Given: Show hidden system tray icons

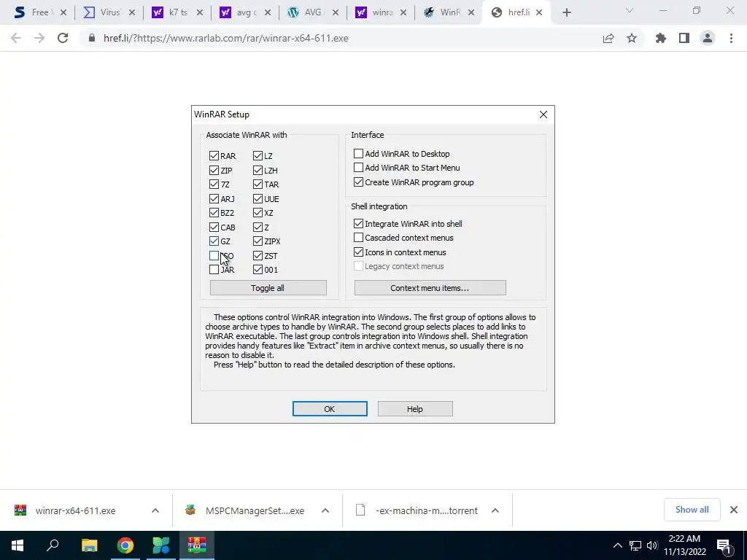Looking at the screenshot, I should click(617, 545).
